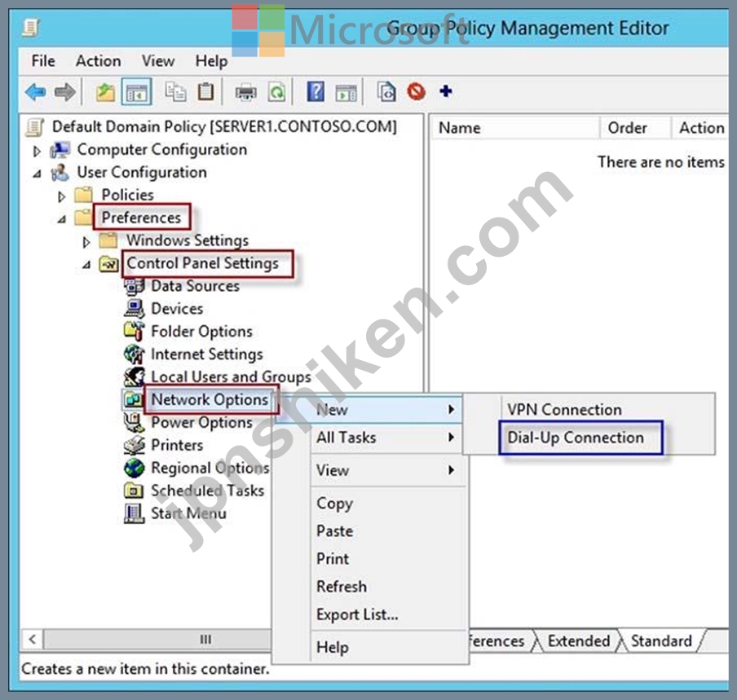Select Copy in the context menu
This screenshot has height=700, width=737.
point(334,503)
